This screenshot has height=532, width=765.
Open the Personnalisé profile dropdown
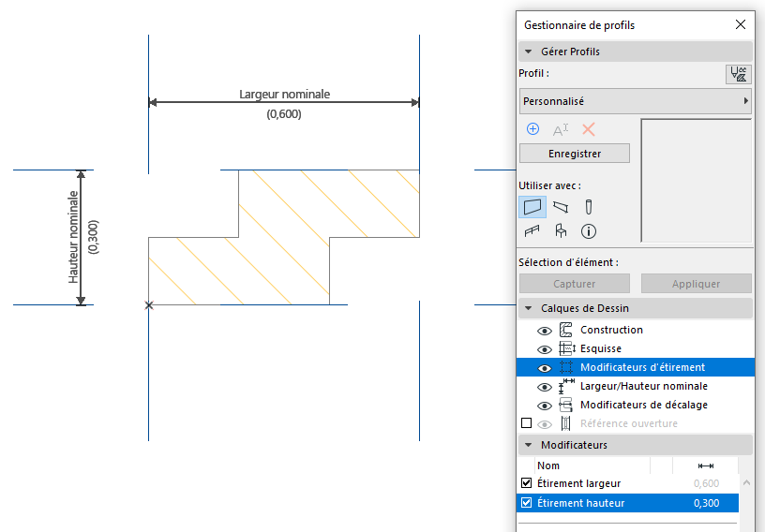636,101
